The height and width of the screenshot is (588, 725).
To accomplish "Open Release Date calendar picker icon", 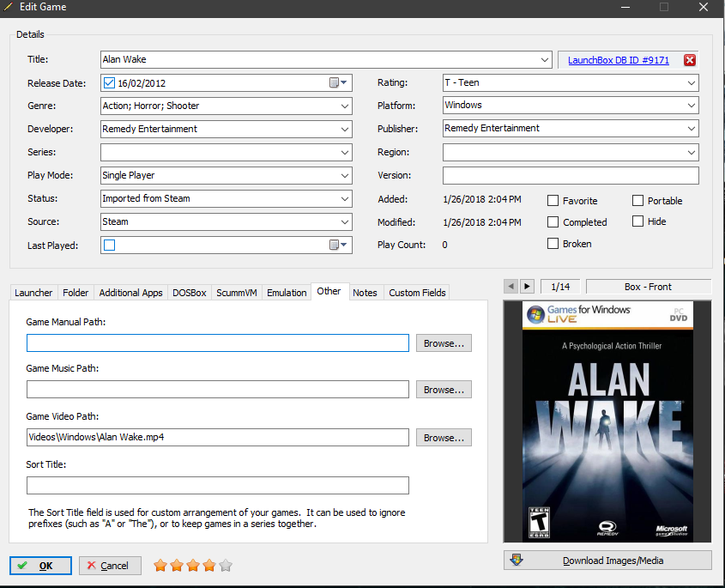I will (x=337, y=82).
